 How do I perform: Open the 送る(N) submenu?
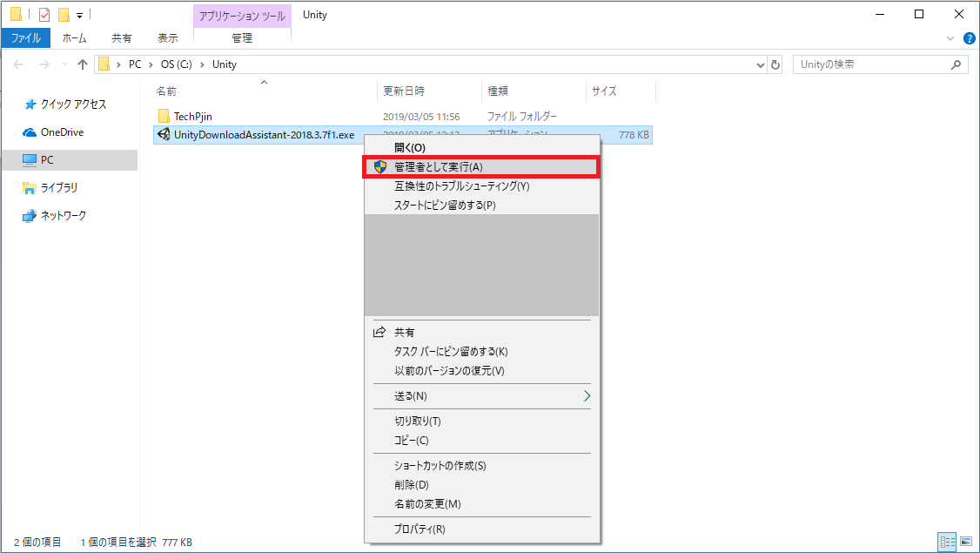(x=481, y=396)
